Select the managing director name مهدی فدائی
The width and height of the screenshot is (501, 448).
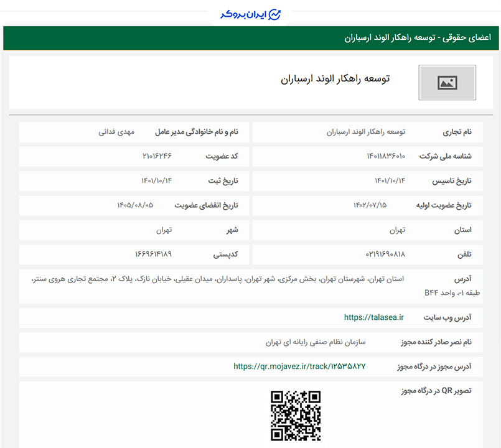pyautogui.click(x=116, y=132)
